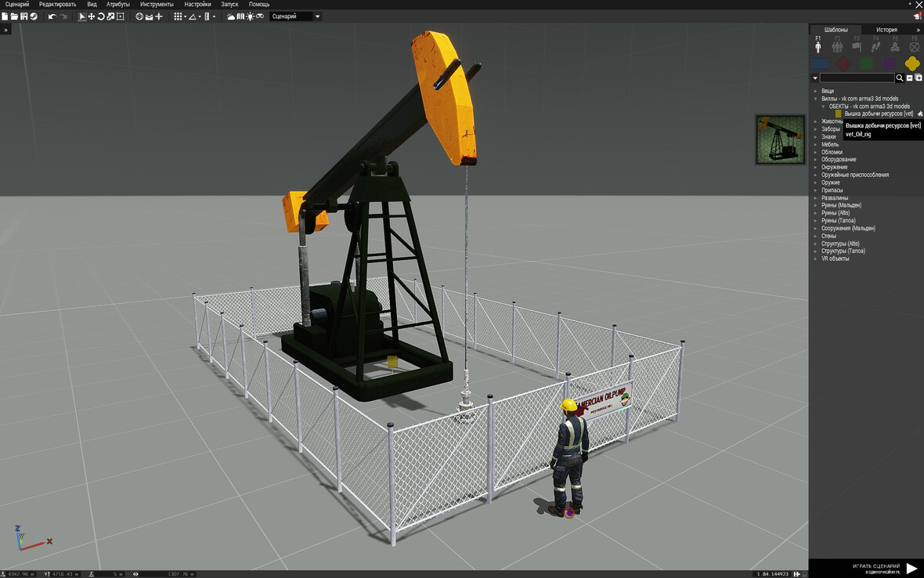
Task: Select Вышка добычи ресурсов [vet] in the tree
Action: (878, 114)
